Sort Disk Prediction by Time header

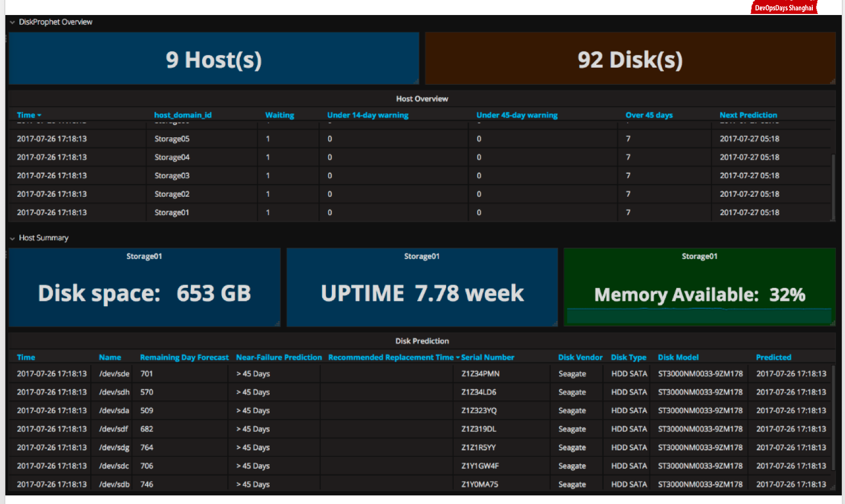26,357
